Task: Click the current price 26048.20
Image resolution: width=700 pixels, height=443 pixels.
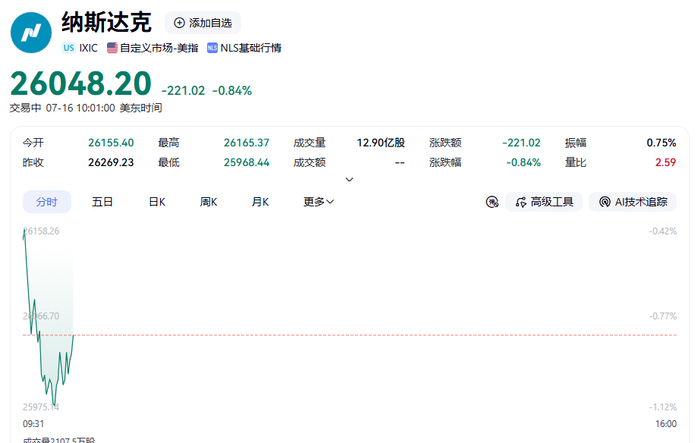Action: pyautogui.click(x=81, y=84)
